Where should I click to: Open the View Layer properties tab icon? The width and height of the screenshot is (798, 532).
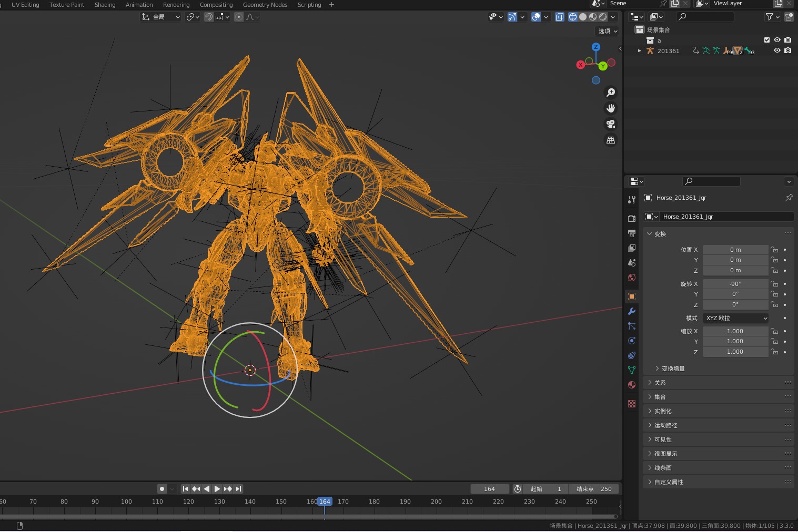tap(632, 248)
